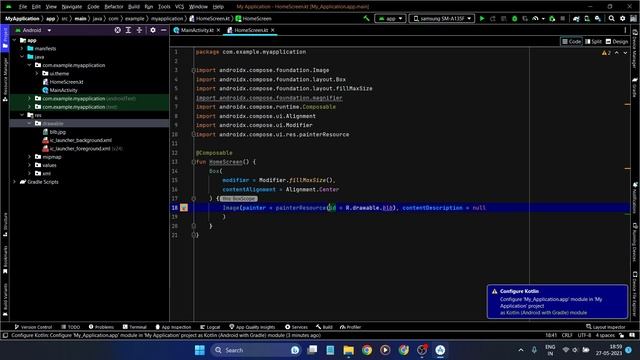
Task: Open File Explorer from the taskbar
Action: pos(349,350)
